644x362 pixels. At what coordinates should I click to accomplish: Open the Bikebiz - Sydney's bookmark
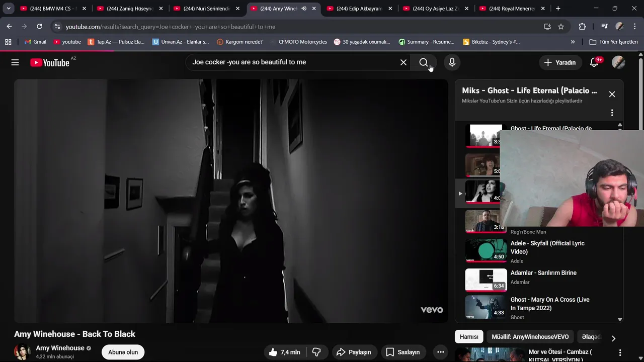pyautogui.click(x=491, y=42)
